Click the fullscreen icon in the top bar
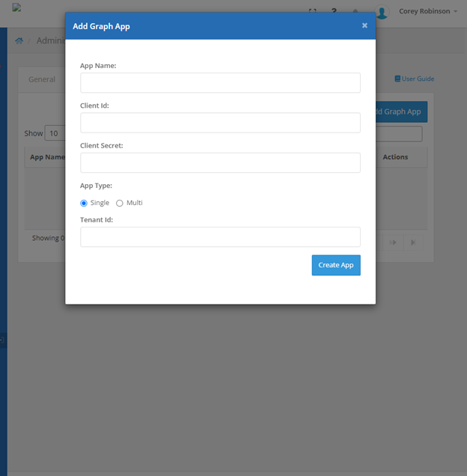Screen dimensions: 467x476 click(313, 11)
